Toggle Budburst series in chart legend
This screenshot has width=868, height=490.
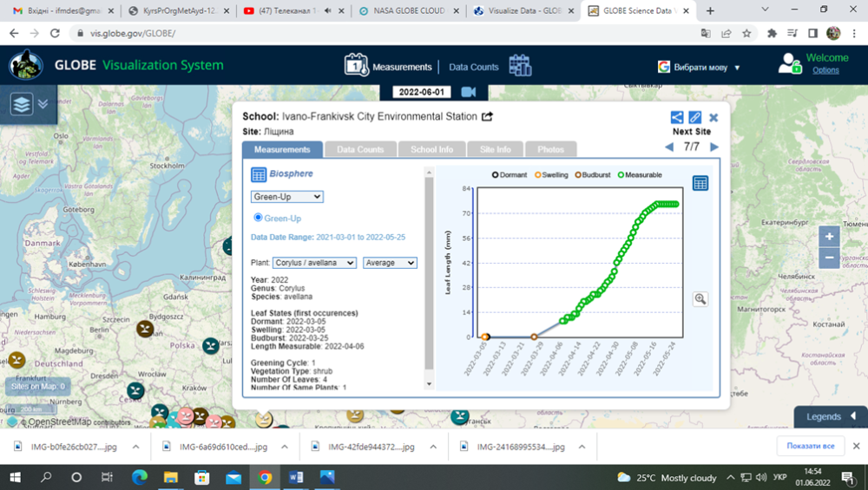point(581,175)
